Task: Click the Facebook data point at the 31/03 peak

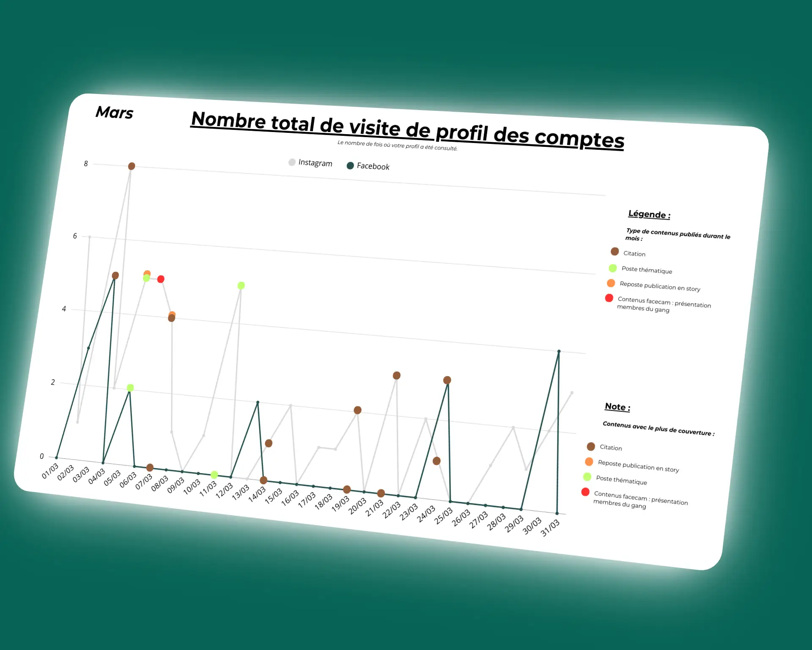Action: coord(559,351)
